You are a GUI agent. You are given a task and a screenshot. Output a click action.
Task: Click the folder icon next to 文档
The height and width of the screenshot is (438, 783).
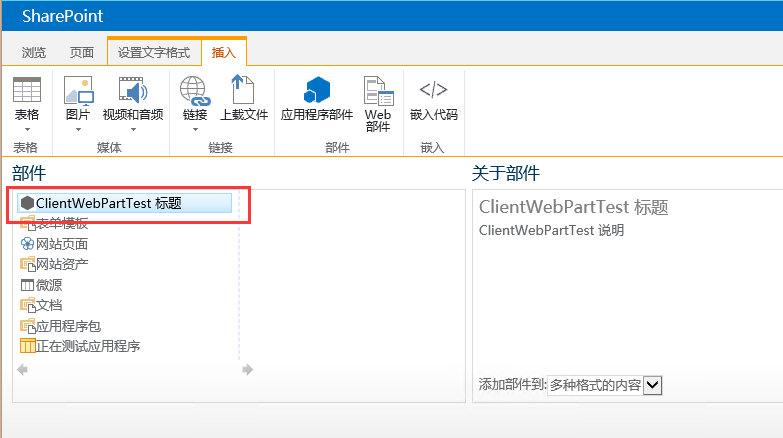(27, 305)
